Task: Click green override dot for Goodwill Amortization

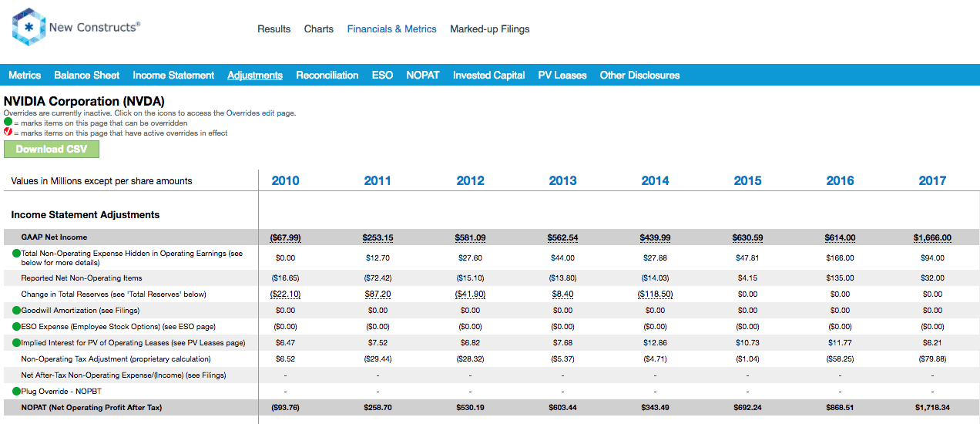Action: click(16, 311)
